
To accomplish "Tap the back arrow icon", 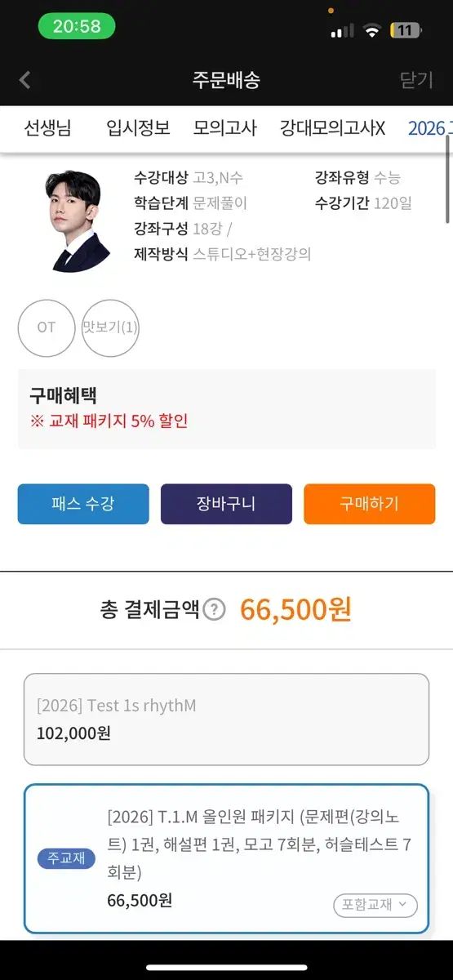I will click(24, 80).
